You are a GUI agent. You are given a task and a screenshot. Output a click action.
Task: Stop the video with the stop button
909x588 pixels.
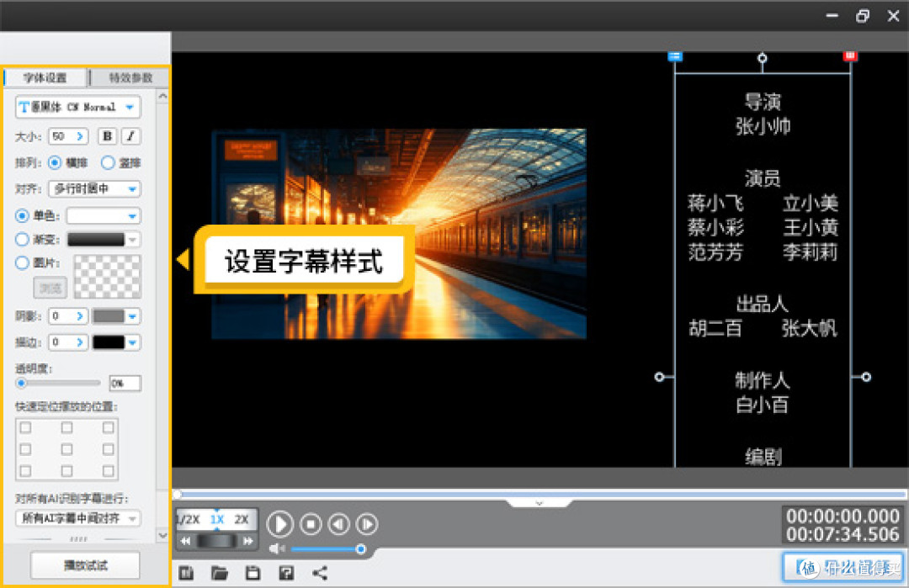point(311,524)
